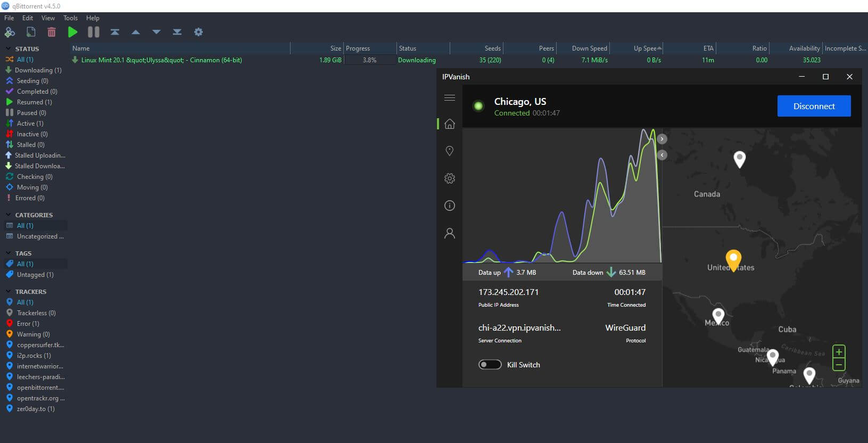
Task: Sort torrents by Name column
Action: click(x=180, y=48)
